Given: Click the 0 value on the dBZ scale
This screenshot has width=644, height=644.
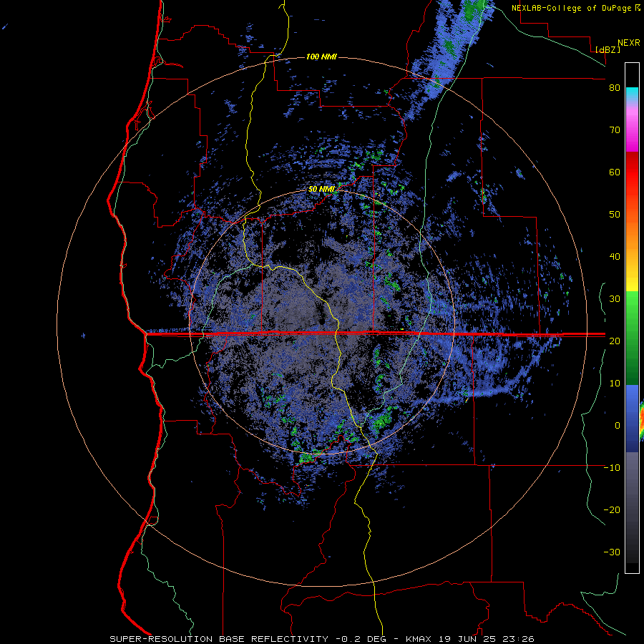Looking at the screenshot, I should [x=618, y=426].
